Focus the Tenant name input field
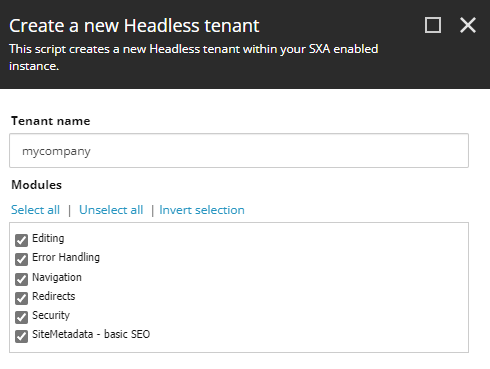490x369 pixels. pyautogui.click(x=239, y=151)
